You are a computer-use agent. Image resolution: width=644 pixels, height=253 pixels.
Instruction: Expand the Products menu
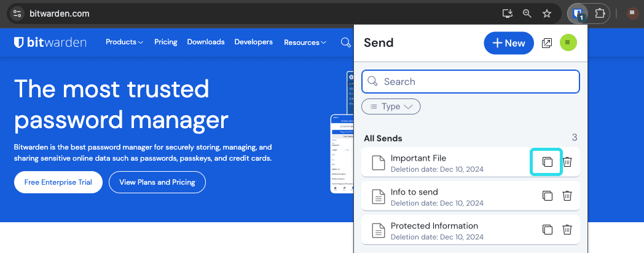[125, 42]
